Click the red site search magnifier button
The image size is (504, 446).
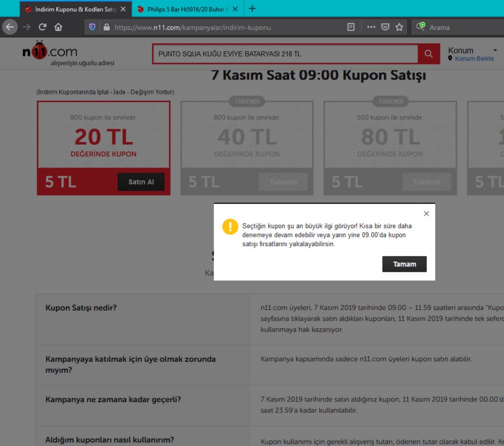pyautogui.click(x=428, y=54)
